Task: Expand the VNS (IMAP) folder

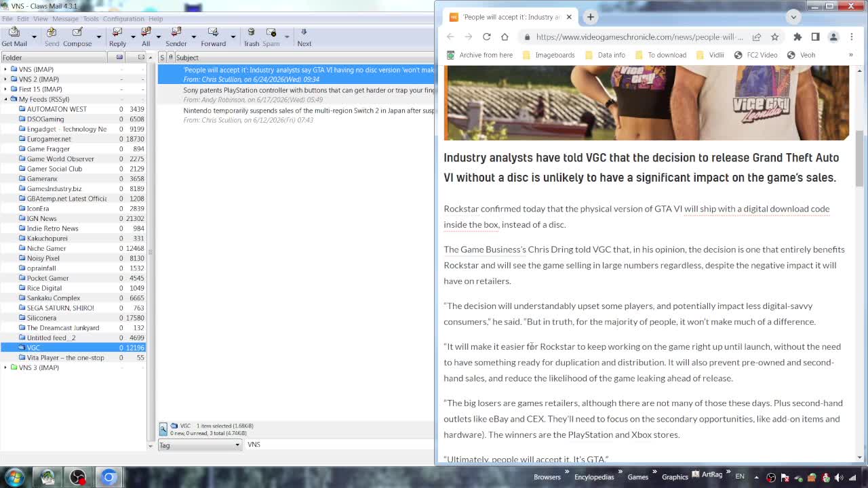Action: pos(5,69)
